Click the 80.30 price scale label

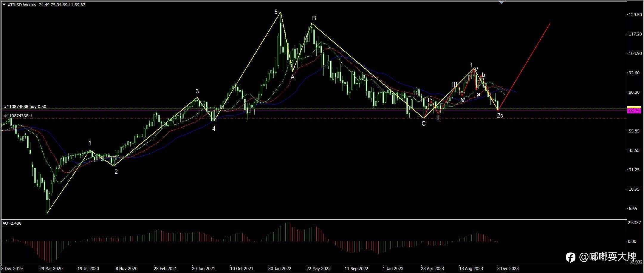[634, 92]
